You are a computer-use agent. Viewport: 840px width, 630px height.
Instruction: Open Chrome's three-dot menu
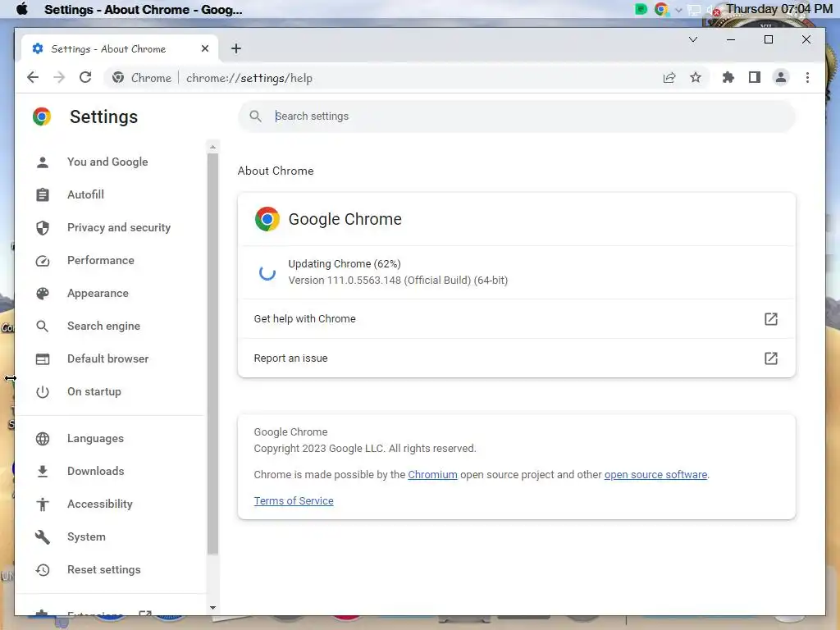tap(807, 78)
